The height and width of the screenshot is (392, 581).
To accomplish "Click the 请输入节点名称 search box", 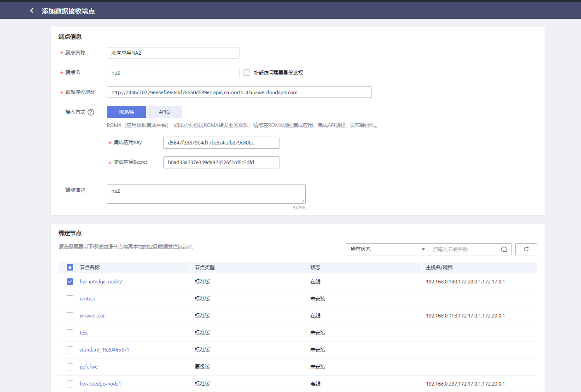I will [465, 249].
